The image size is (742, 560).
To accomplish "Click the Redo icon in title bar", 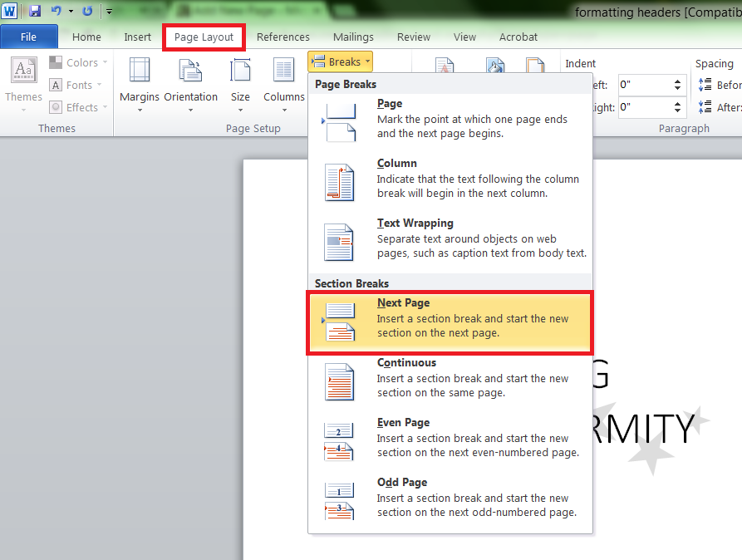I will [x=87, y=12].
